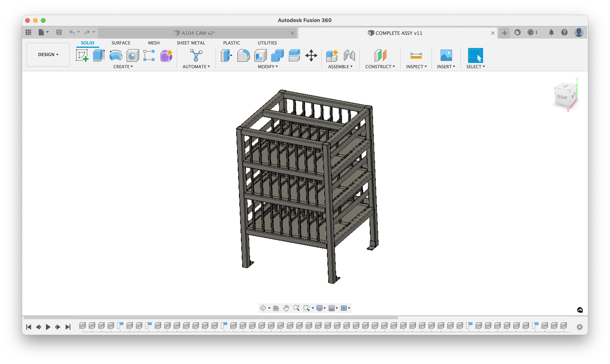This screenshot has height=364, width=610.
Task: Select the Move/Copy arrows tool
Action: tap(311, 55)
